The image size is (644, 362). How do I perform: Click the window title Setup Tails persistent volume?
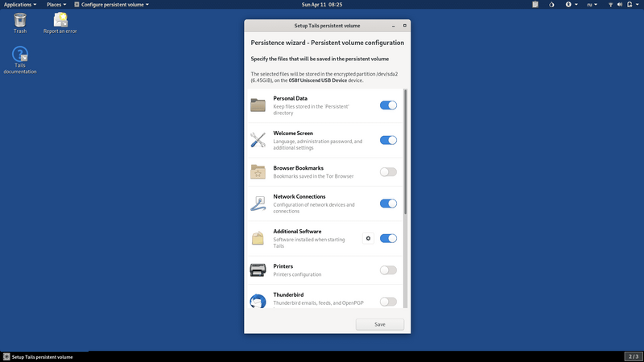pyautogui.click(x=327, y=26)
